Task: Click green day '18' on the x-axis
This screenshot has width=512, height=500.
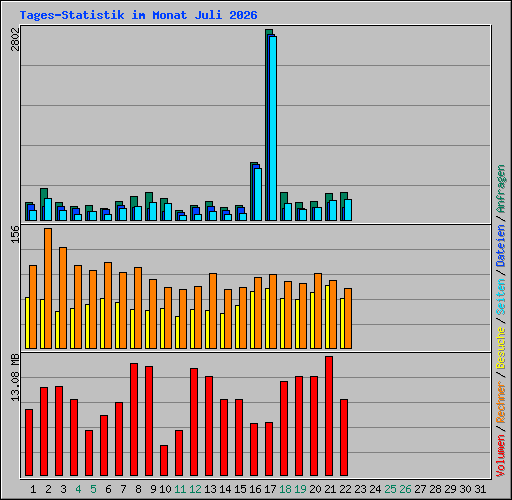Action: (285, 489)
